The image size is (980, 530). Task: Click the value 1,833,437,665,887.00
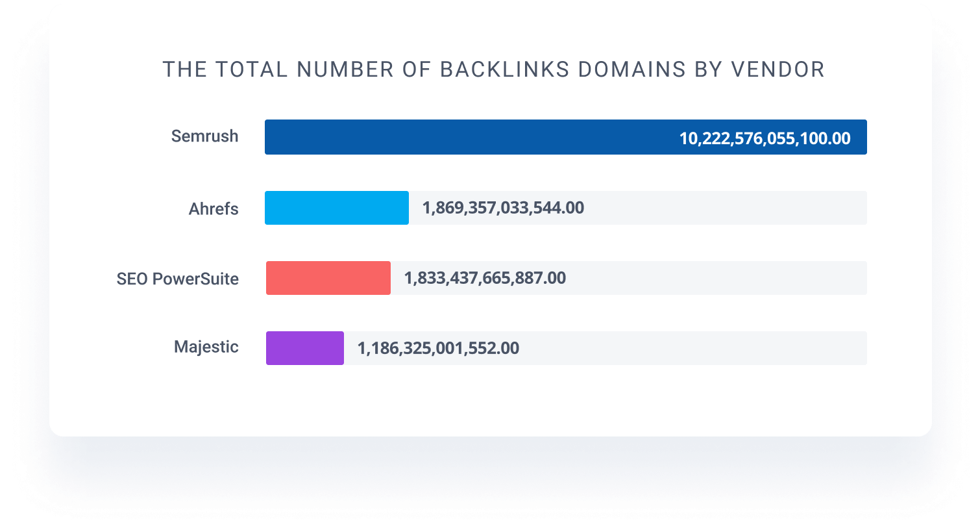(485, 278)
